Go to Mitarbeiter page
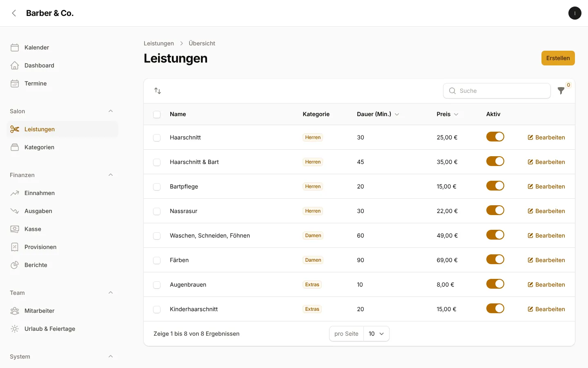588x368 pixels. coord(62,311)
